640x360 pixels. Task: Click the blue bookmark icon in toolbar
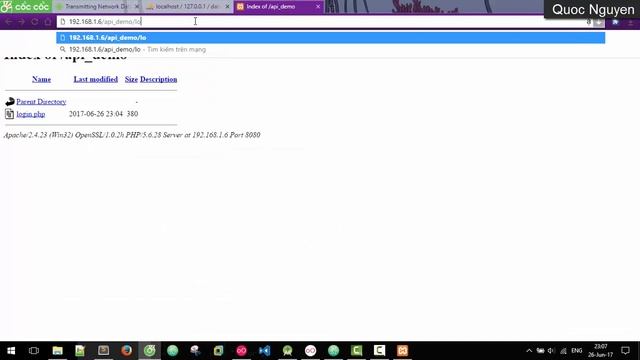(615, 22)
